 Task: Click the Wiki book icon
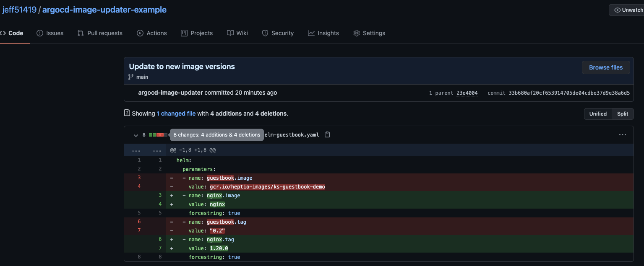pos(230,33)
